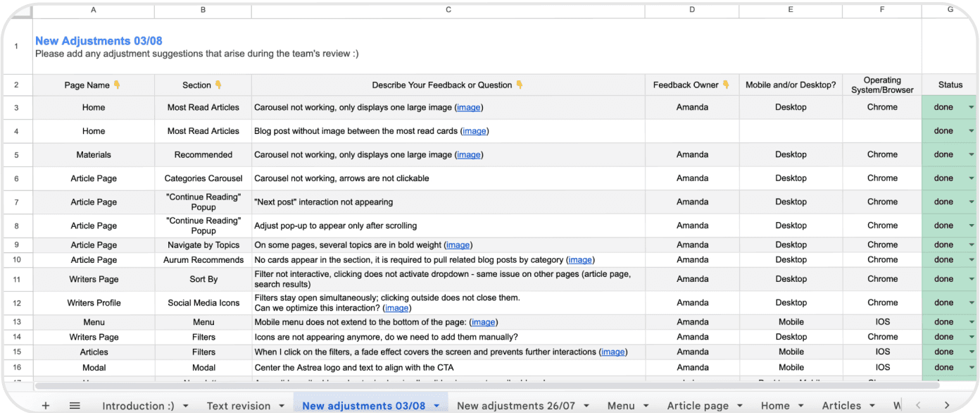Open image link for fade effect issue

pos(613,352)
